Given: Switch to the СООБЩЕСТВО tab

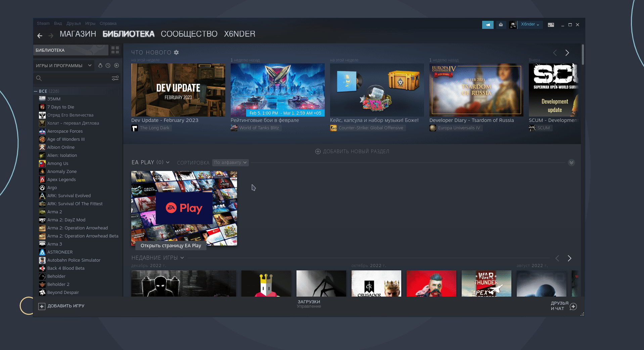Looking at the screenshot, I should pos(189,34).
